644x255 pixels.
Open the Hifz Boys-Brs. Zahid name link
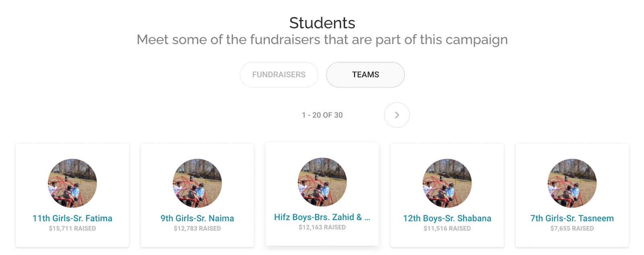322,217
